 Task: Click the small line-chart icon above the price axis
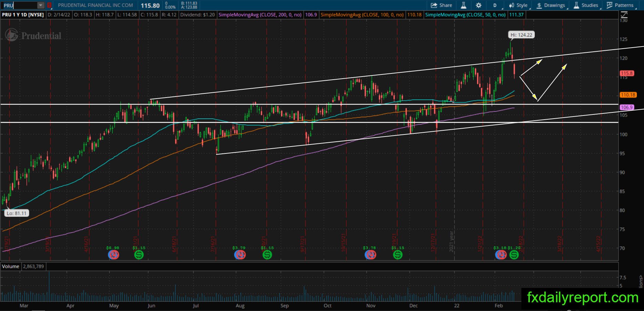[x=624, y=15]
